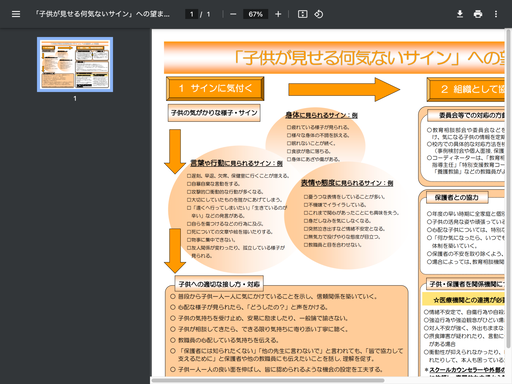512x384 pixels.
Task: Open the more actions menu
Action: coord(496,14)
